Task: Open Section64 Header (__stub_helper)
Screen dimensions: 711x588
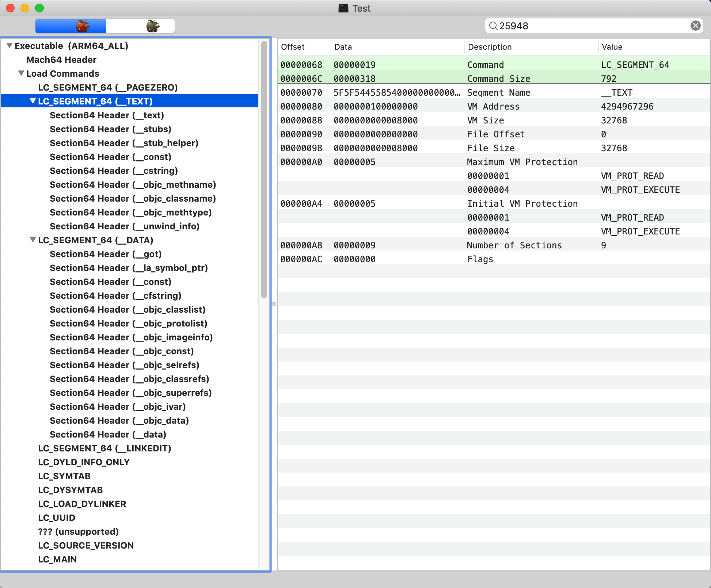Action: 124,143
